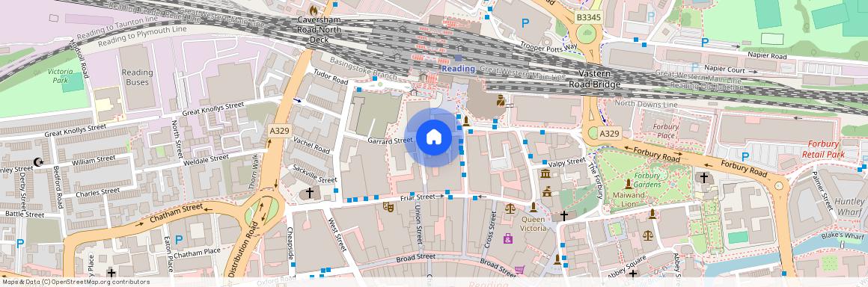The image size is (868, 287).
Task: Click the B3345 road shield
Action: tap(588, 18)
